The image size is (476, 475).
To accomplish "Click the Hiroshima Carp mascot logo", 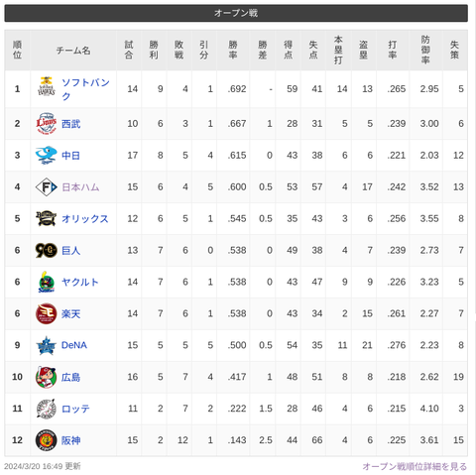I will point(46,377).
